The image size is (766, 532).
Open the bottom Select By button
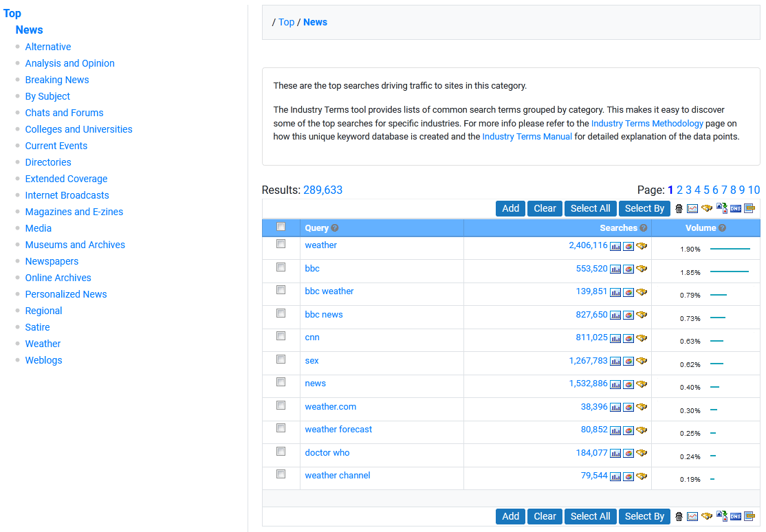[x=644, y=516]
